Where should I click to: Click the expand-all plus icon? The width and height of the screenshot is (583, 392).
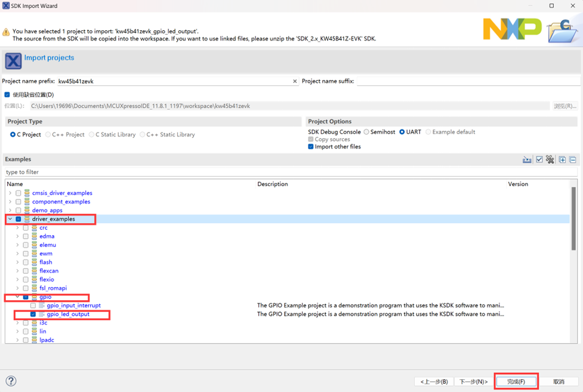coord(562,160)
